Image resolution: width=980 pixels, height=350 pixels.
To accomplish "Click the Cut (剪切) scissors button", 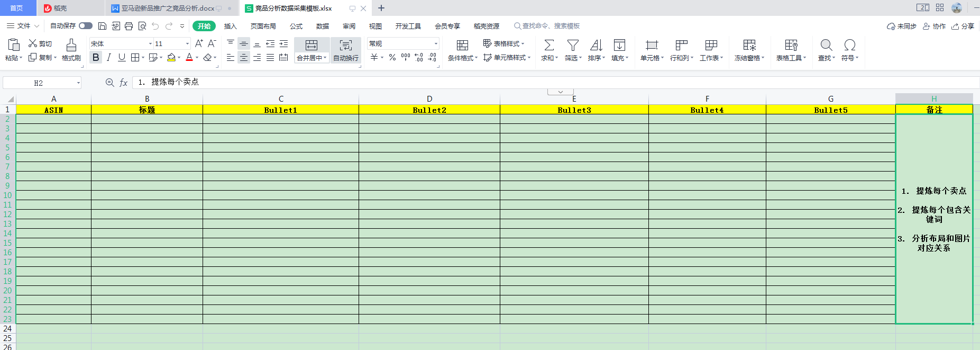I will click(40, 43).
